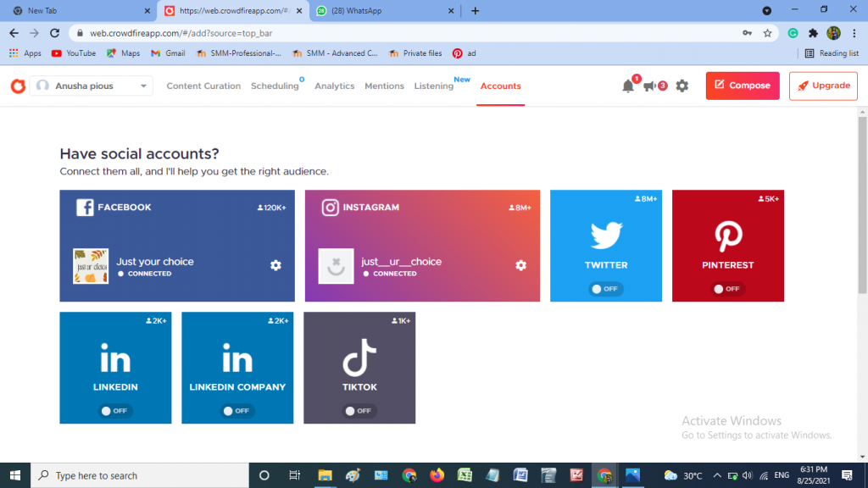Show hidden system tray icons
The image size is (868, 488).
[x=717, y=475]
